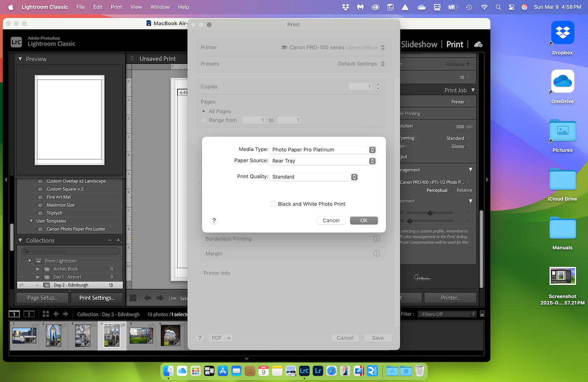Select filmstrip thumbnail number 5
Viewport: 588px width, 382px height.
point(141,335)
